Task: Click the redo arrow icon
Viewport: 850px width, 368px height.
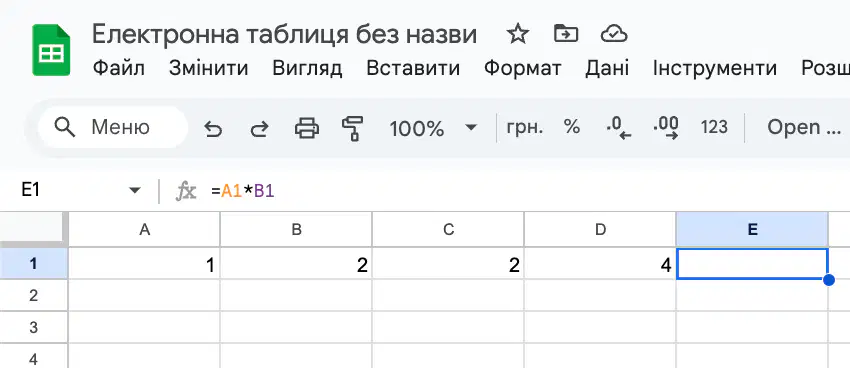Action: tap(259, 128)
